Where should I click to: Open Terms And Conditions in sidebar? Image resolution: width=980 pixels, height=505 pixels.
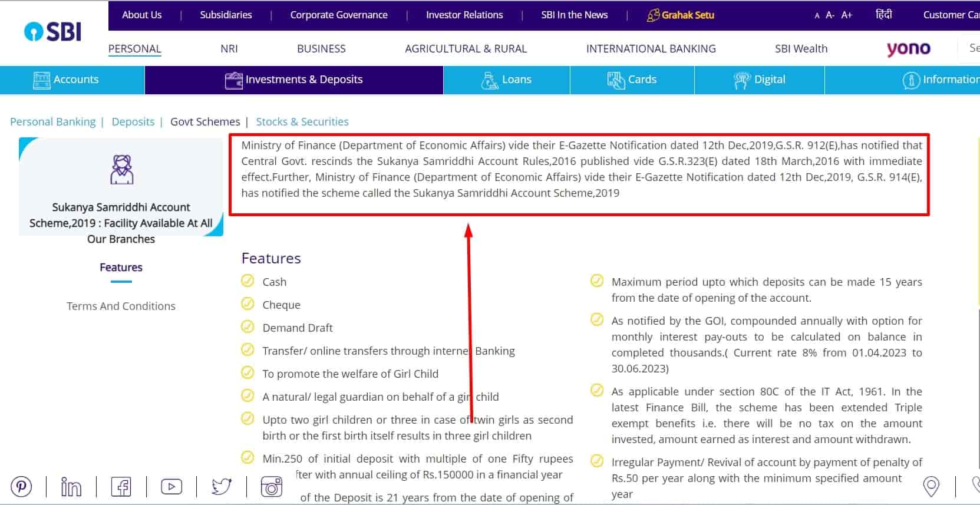click(x=121, y=306)
